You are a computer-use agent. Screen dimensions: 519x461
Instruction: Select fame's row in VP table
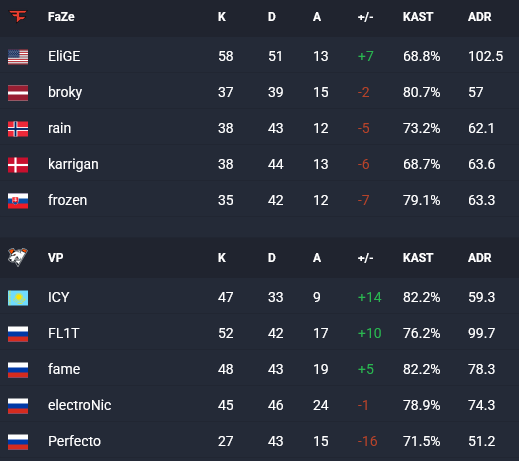coord(259,369)
